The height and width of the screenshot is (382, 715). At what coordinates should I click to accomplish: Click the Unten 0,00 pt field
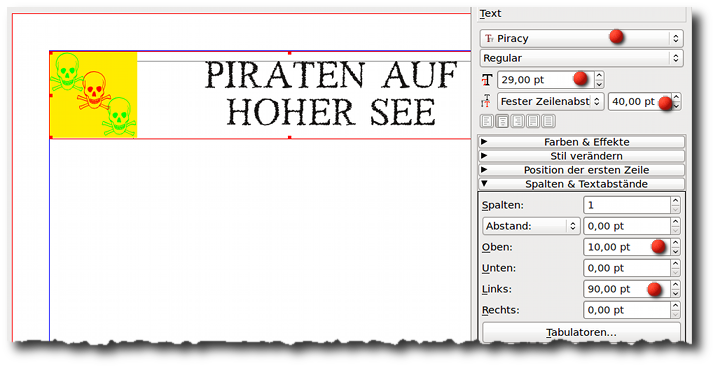(x=627, y=268)
